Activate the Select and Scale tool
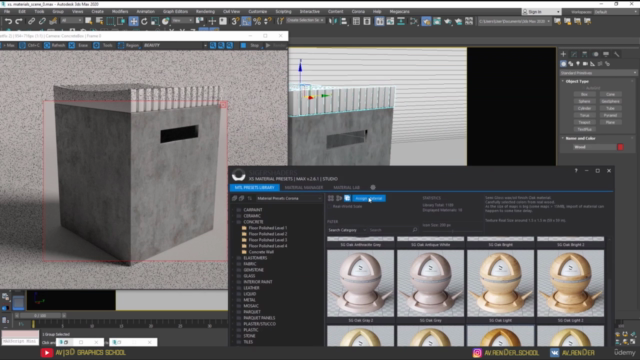Viewport: 640px width, 360px height. tap(155, 21)
